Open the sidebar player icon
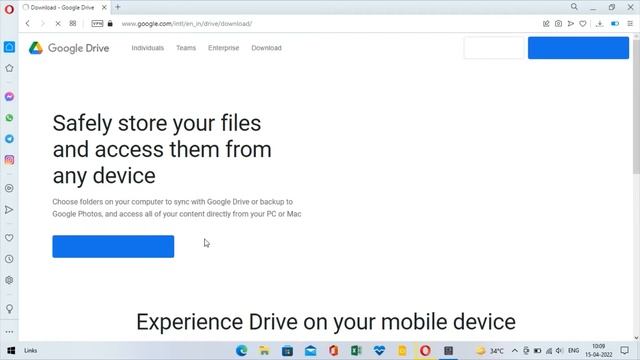Viewport: 640px width, 360px height. point(9,188)
